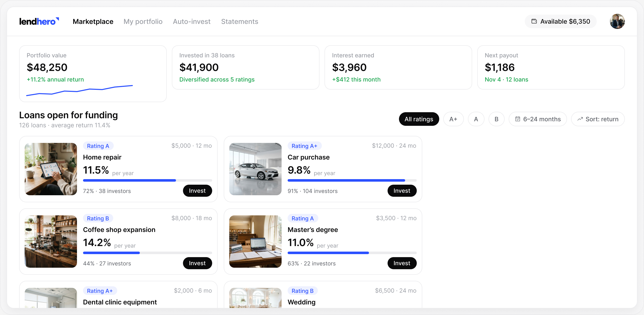Select the All ratings filter
Screen dimensions: 644x315
(x=419, y=119)
